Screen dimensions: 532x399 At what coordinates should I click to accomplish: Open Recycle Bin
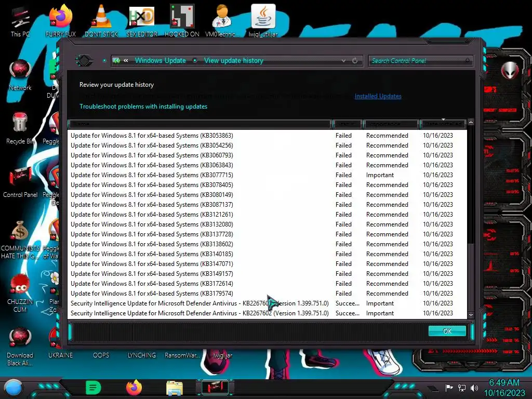(x=20, y=128)
